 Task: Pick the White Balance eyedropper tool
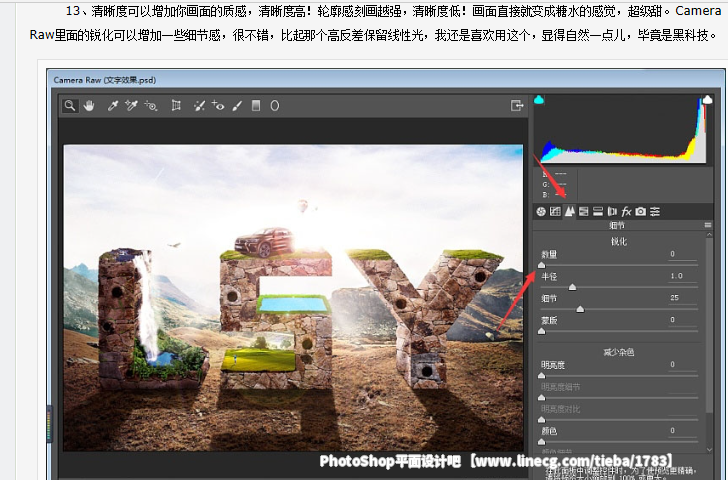[x=112, y=106]
